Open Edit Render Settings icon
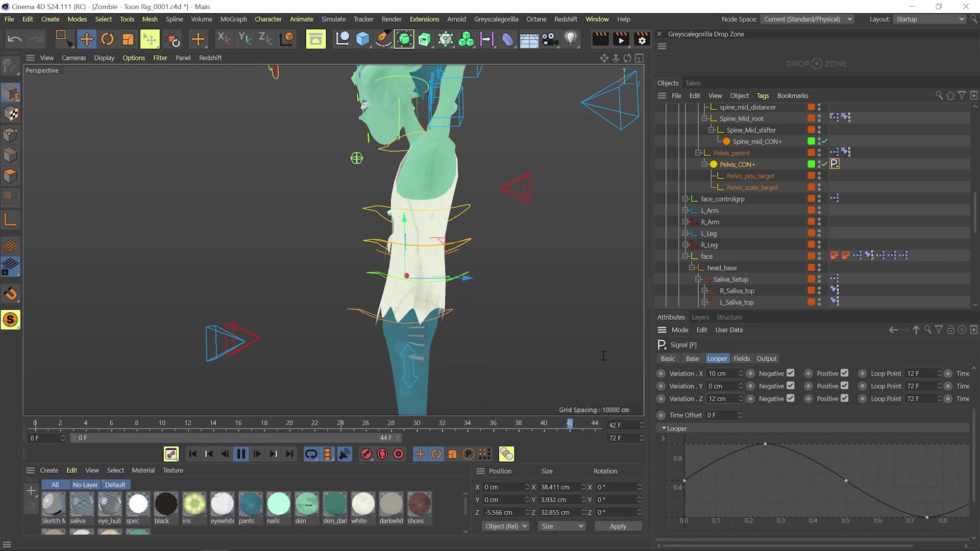Screen dimensions: 980x551 (x=642, y=39)
